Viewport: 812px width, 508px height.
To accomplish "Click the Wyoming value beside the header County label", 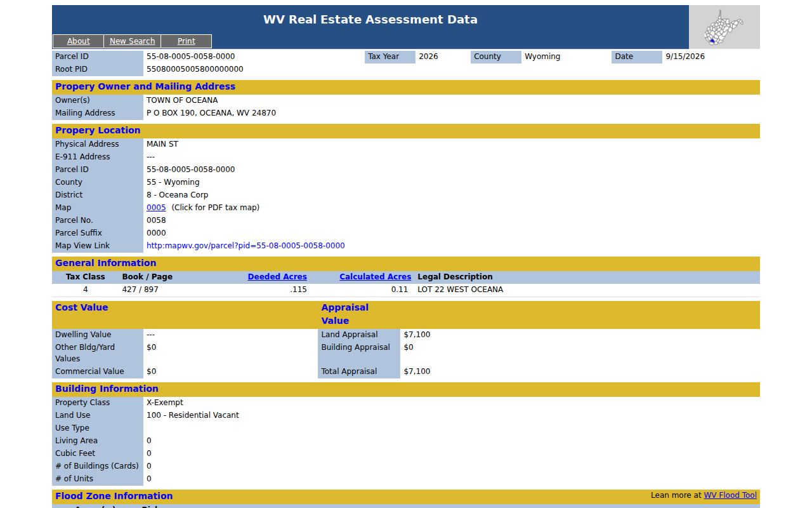I will point(542,57).
